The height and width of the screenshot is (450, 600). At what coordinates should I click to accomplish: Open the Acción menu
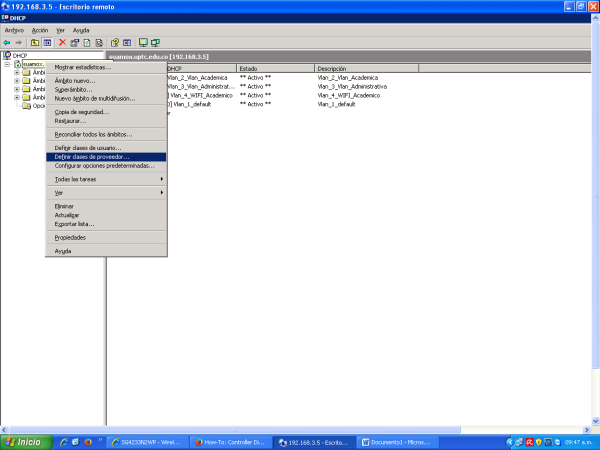pyautogui.click(x=40, y=30)
